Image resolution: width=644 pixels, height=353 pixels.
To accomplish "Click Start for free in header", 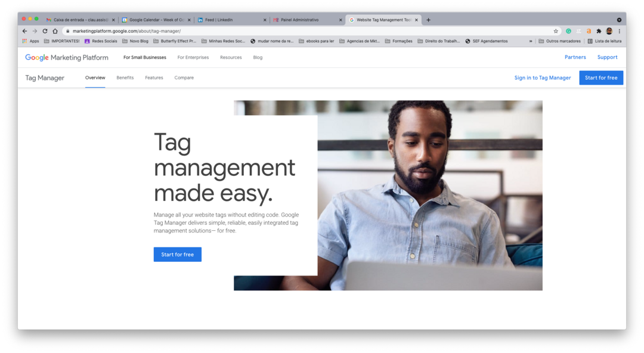I will (601, 78).
